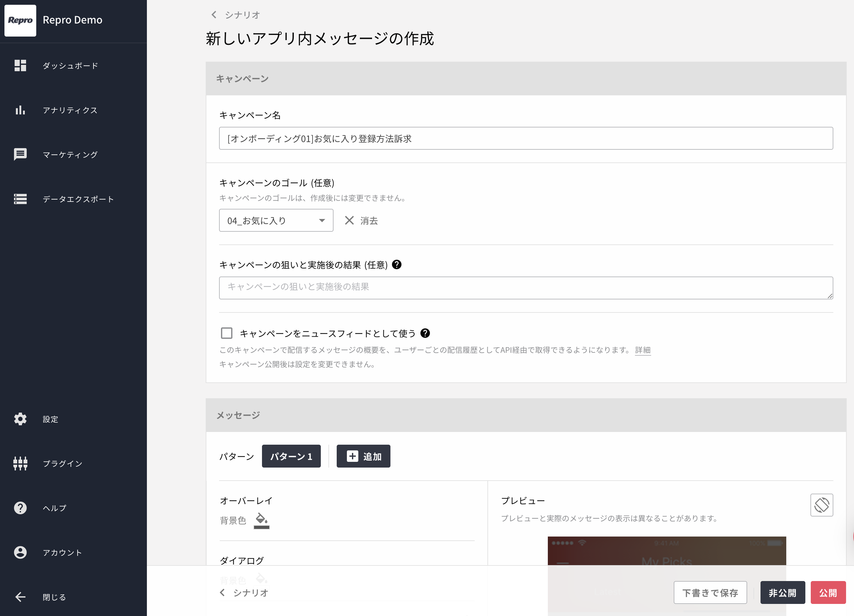Image resolution: width=854 pixels, height=616 pixels.
Task: Click help icon next to campaign aim label
Action: [x=396, y=265]
